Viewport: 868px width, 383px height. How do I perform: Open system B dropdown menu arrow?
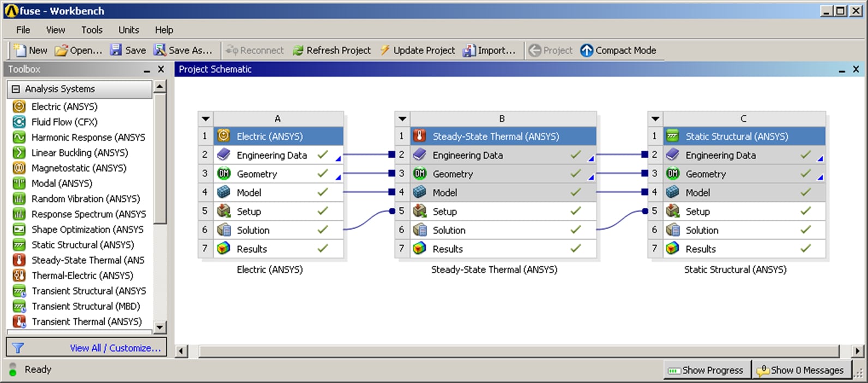click(402, 118)
